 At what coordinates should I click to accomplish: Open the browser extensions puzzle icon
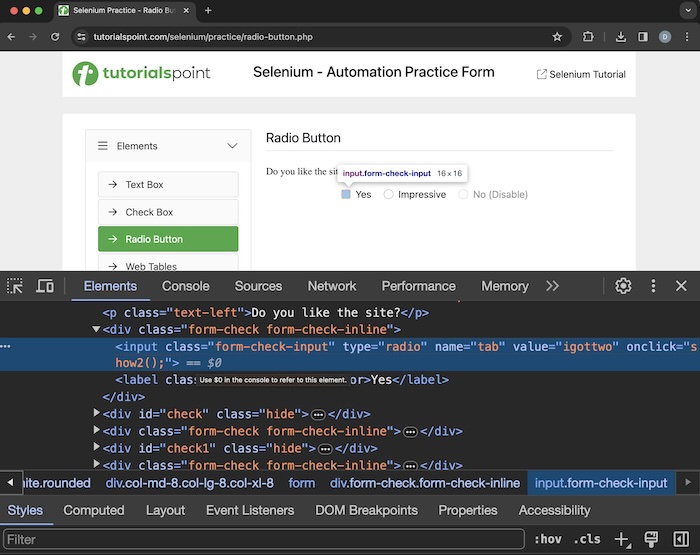click(x=588, y=37)
